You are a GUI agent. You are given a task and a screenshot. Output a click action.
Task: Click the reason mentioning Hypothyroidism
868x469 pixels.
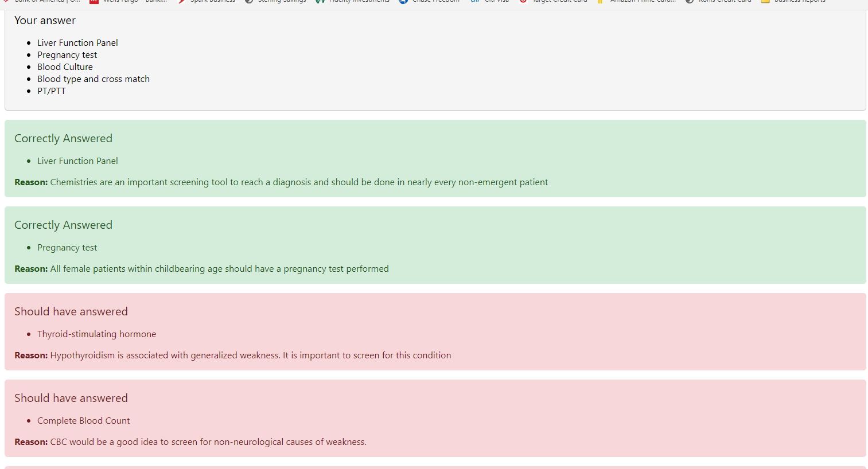pos(232,355)
